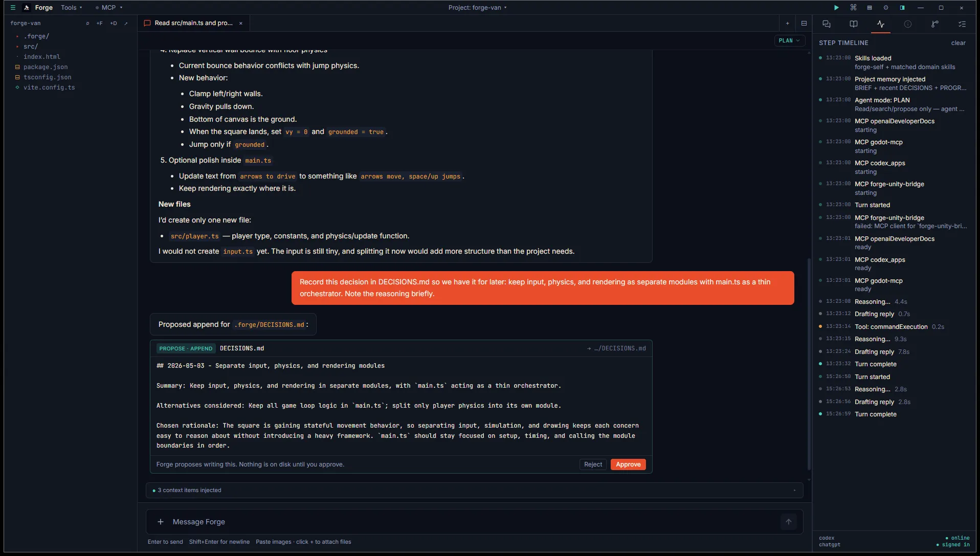Close the Read src/main.ts tab
Viewport: 980px width, 556px height.
241,24
